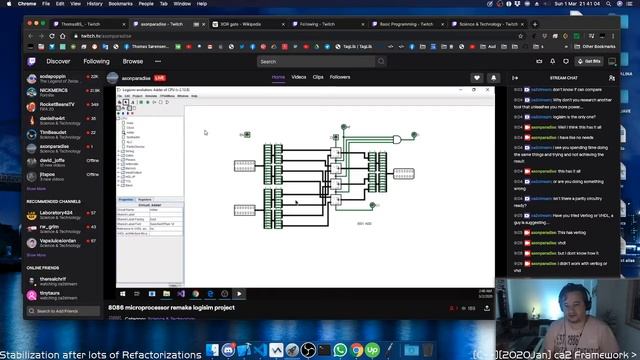Open the Discover page on Twitch

click(58, 61)
